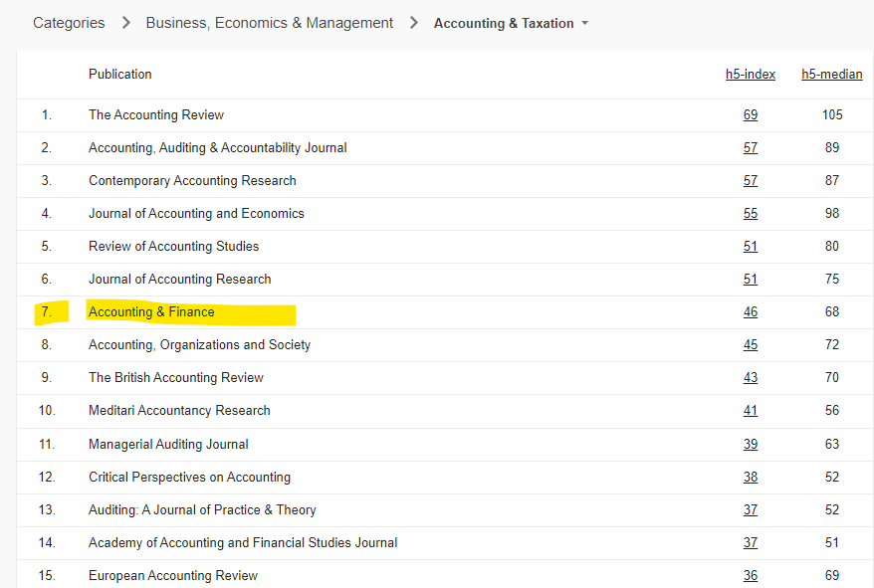Viewport: 874px width, 588px height.
Task: Select 'Critical Perspectives on Accounting' name
Action: click(x=189, y=478)
